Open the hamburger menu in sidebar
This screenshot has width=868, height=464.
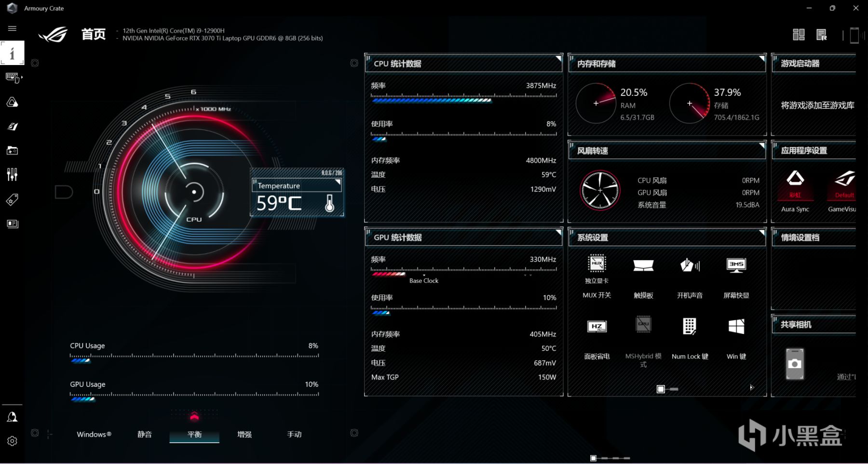click(12, 28)
